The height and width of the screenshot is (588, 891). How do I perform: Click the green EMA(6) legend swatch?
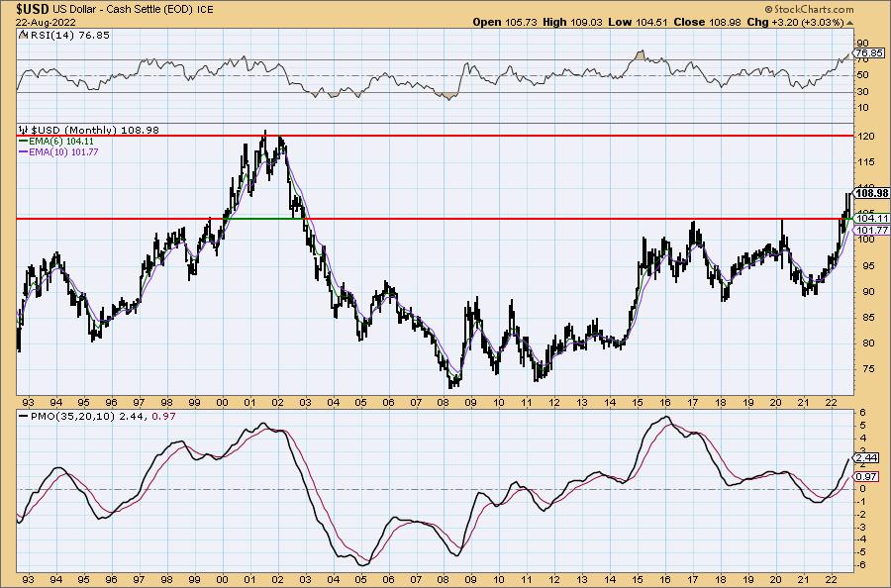tap(23, 141)
